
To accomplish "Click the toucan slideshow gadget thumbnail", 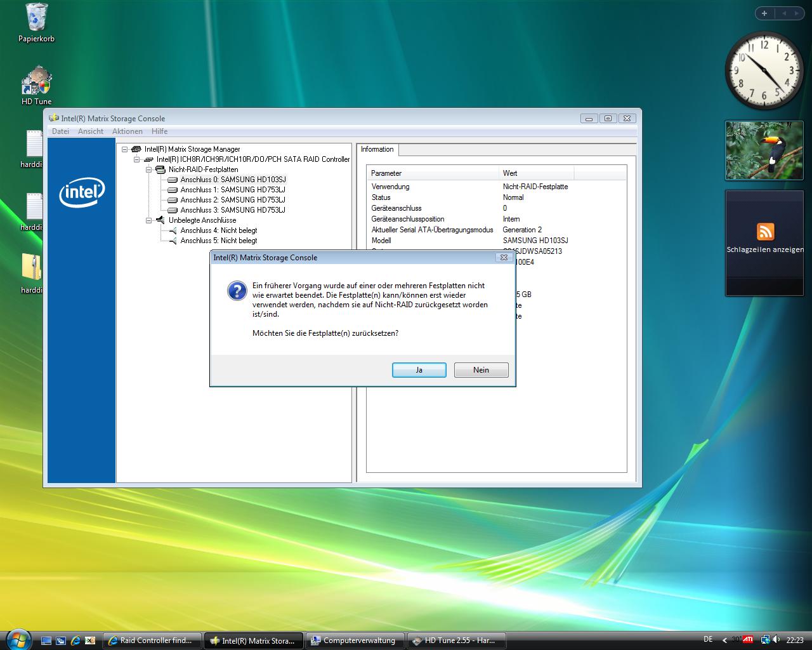I will coord(764,150).
